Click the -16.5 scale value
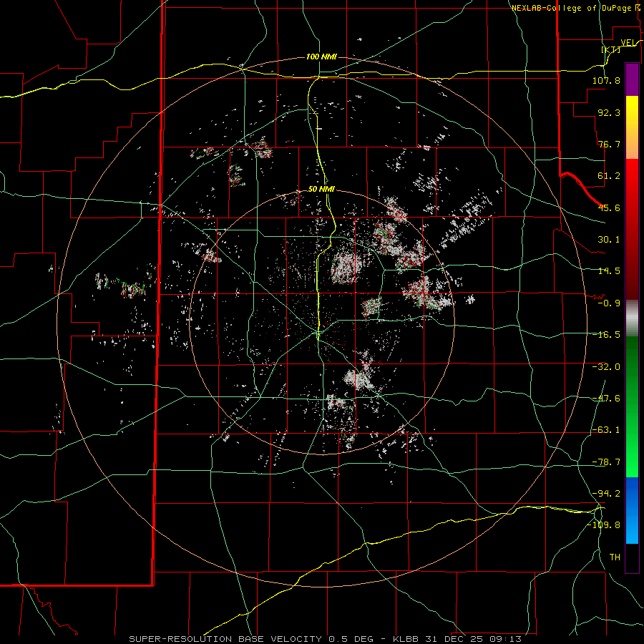The image size is (644, 644). [606, 335]
